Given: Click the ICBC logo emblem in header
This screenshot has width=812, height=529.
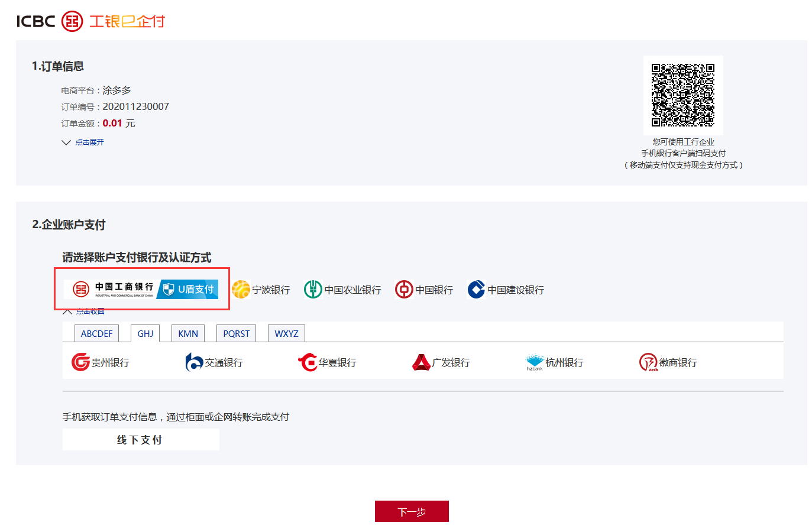Looking at the screenshot, I should [x=72, y=21].
